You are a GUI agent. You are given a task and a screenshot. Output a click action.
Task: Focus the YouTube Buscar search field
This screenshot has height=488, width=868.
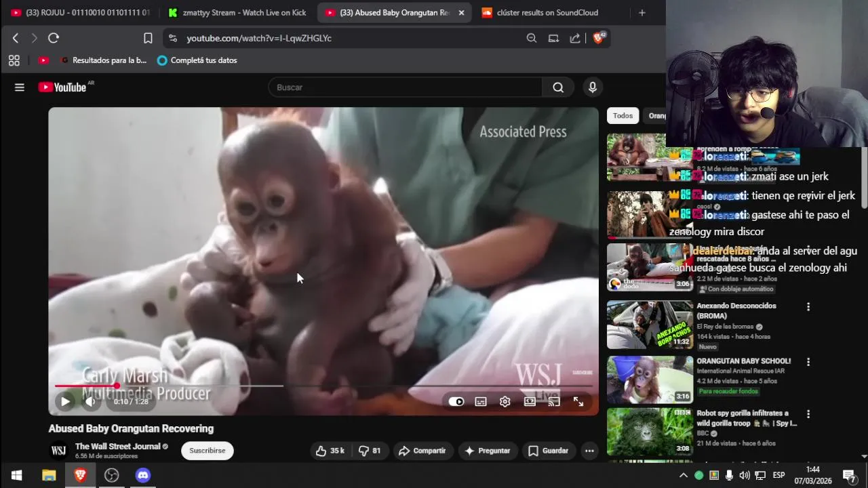(x=405, y=87)
